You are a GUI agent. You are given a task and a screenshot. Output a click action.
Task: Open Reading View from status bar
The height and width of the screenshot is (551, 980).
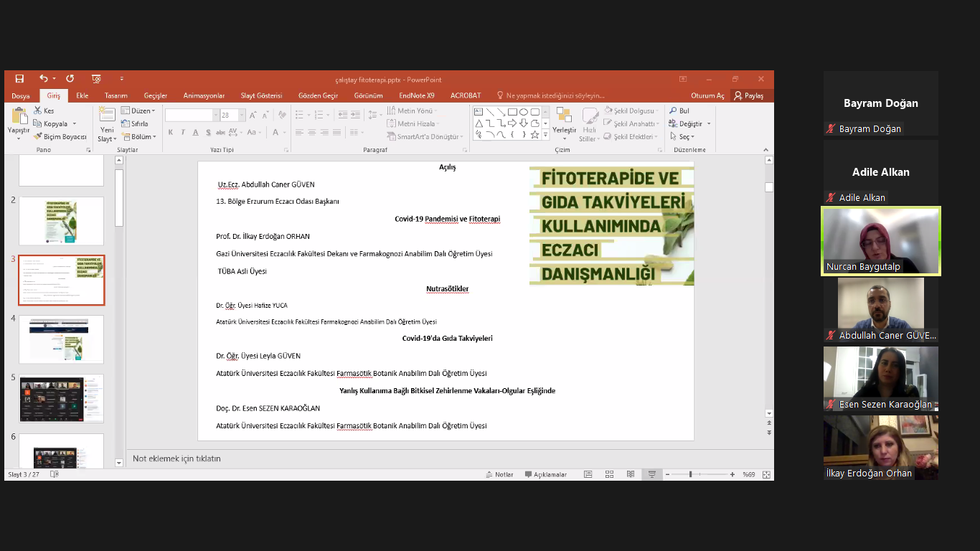pos(631,474)
